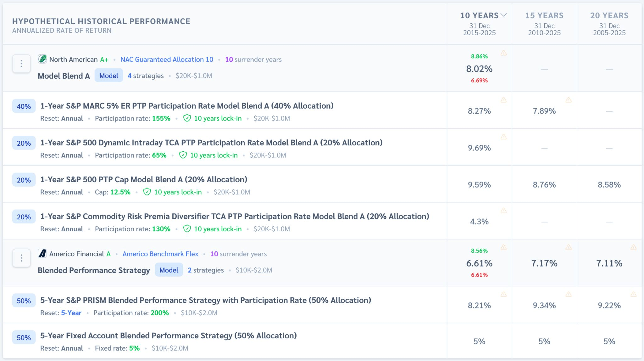Click warning icon beside 4.3% return

pos(504,211)
